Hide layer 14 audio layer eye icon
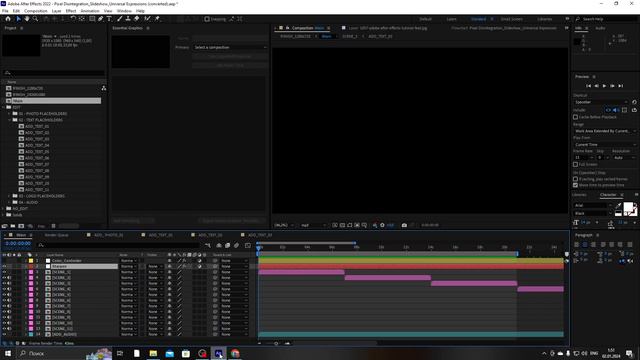Screen dimensions: 640x360 click(x=4, y=334)
